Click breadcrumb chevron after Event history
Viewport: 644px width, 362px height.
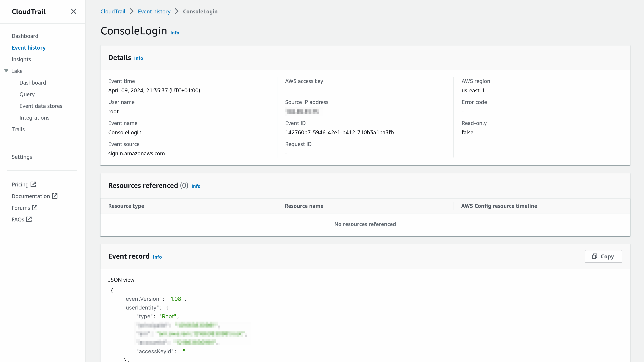[177, 11]
